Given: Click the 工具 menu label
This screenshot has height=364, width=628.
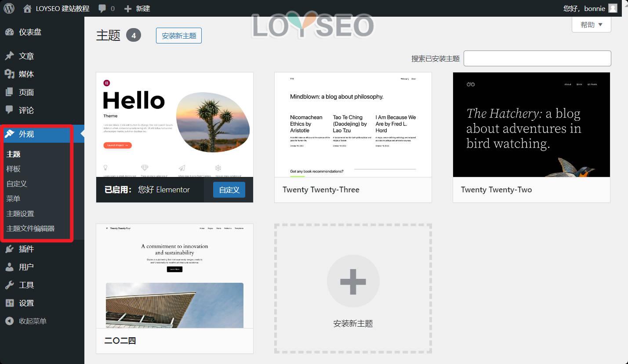Looking at the screenshot, I should click(26, 285).
